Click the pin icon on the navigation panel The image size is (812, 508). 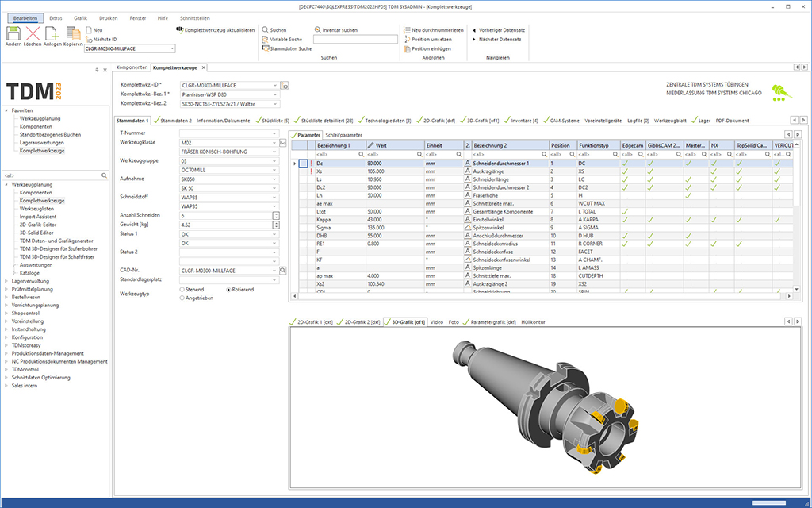pyautogui.click(x=97, y=70)
